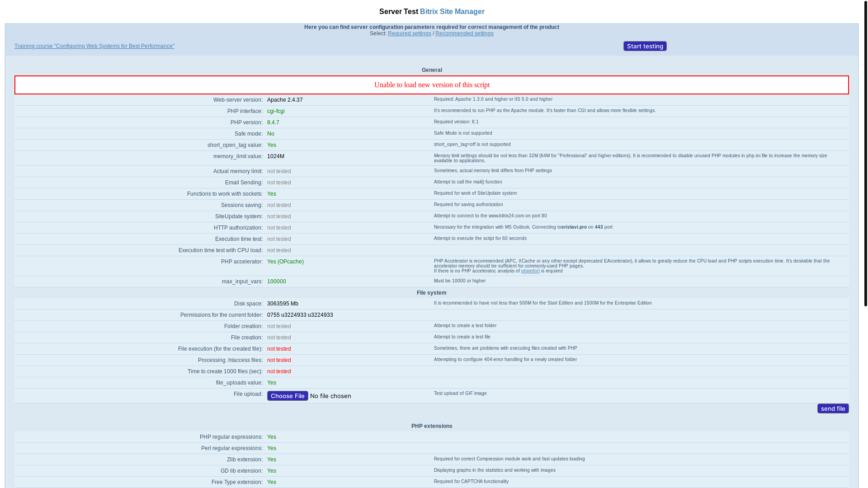Click the page vertical scrollbar
The image size is (868, 488).
pyautogui.click(x=865, y=154)
